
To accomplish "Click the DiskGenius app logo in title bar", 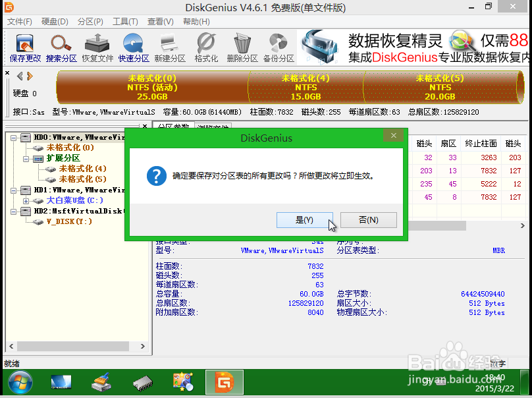I will [x=9, y=7].
